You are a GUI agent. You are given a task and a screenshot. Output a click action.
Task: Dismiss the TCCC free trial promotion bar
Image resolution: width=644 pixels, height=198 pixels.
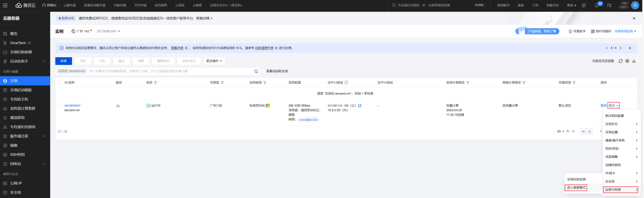point(634,18)
